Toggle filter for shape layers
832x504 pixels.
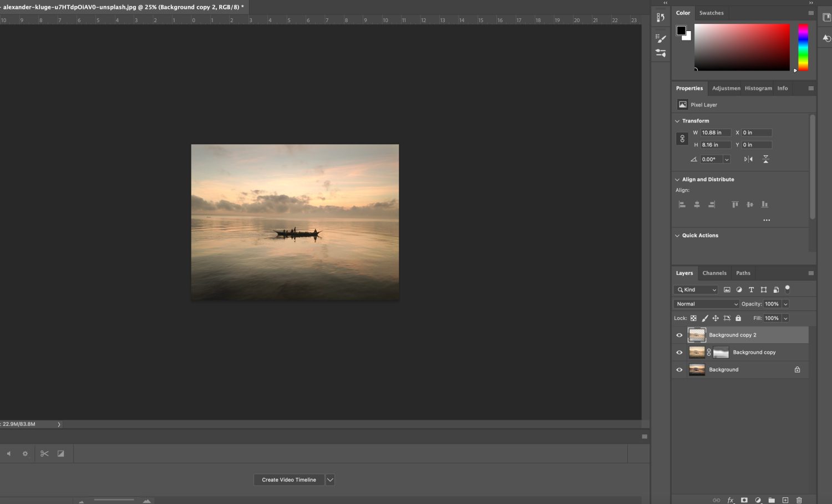tap(763, 289)
